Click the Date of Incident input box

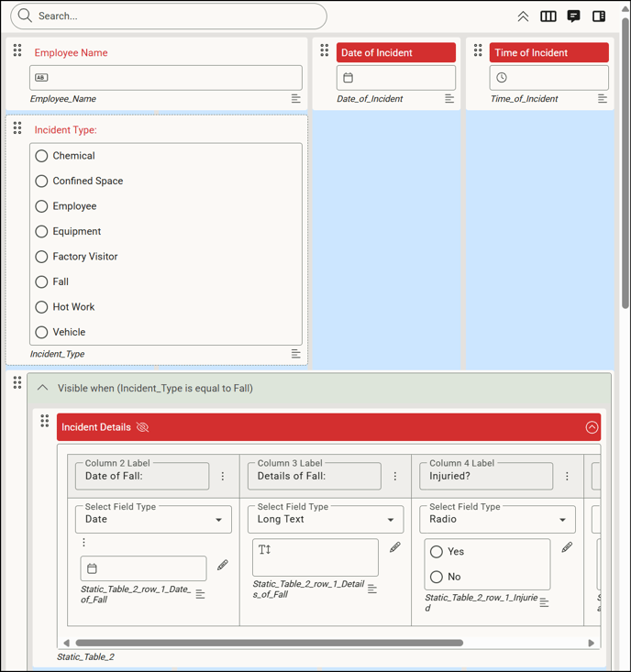(396, 78)
